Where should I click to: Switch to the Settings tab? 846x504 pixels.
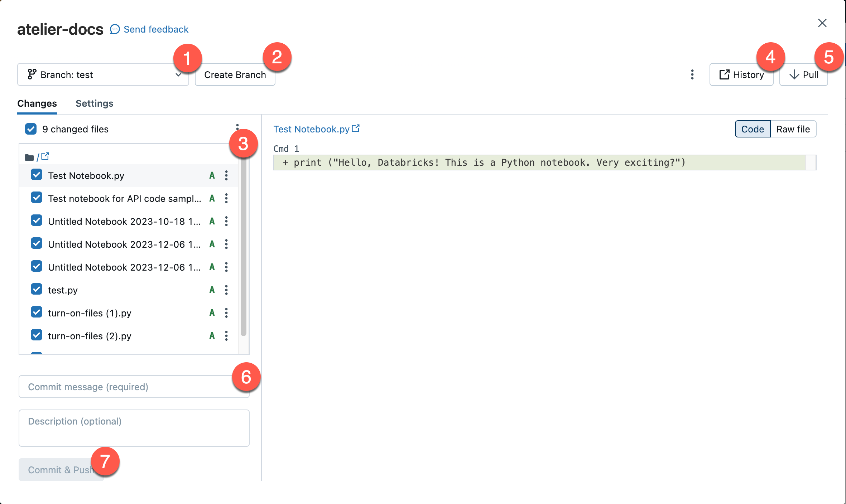[x=94, y=103]
